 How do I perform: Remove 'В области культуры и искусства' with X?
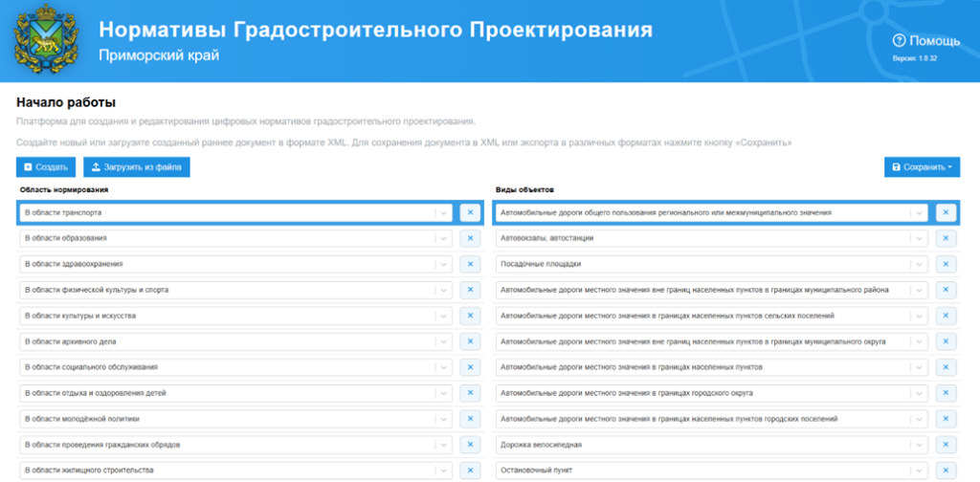click(470, 316)
